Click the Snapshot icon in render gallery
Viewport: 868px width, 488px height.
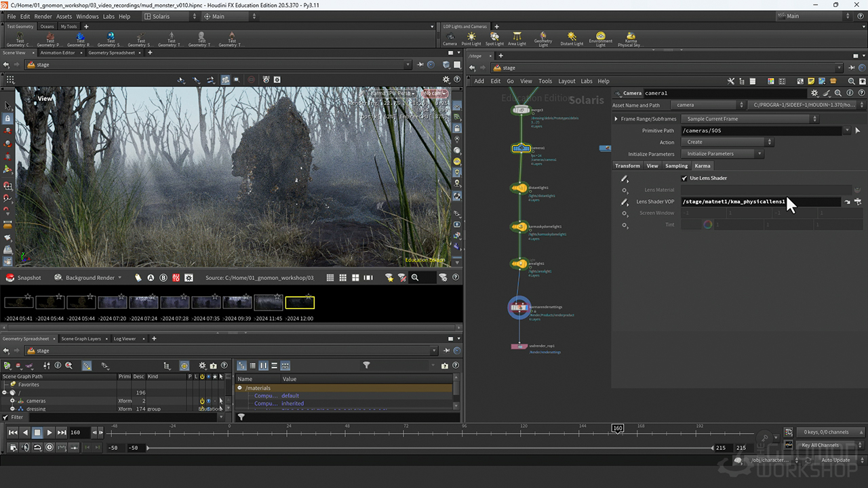10,277
